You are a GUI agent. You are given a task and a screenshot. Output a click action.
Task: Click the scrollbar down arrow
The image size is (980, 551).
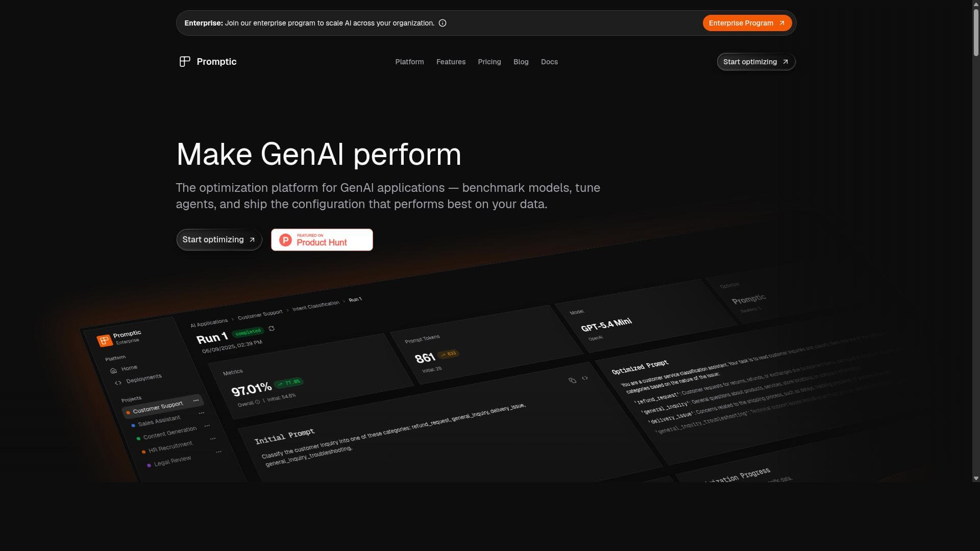(976, 479)
